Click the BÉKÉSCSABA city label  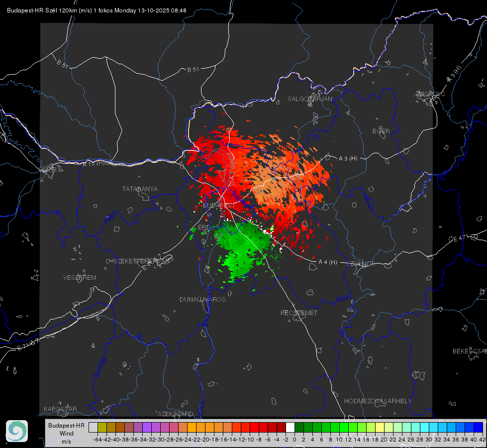pyautogui.click(x=470, y=351)
